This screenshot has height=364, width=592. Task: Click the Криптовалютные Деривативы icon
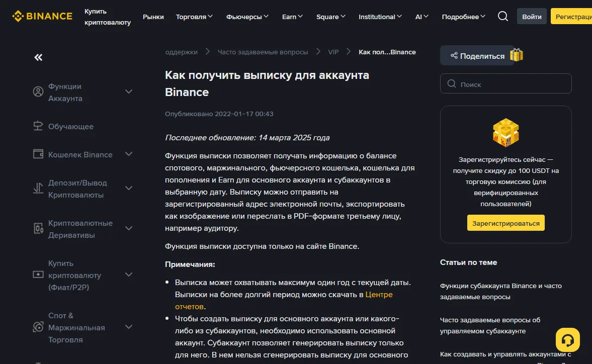click(x=38, y=228)
